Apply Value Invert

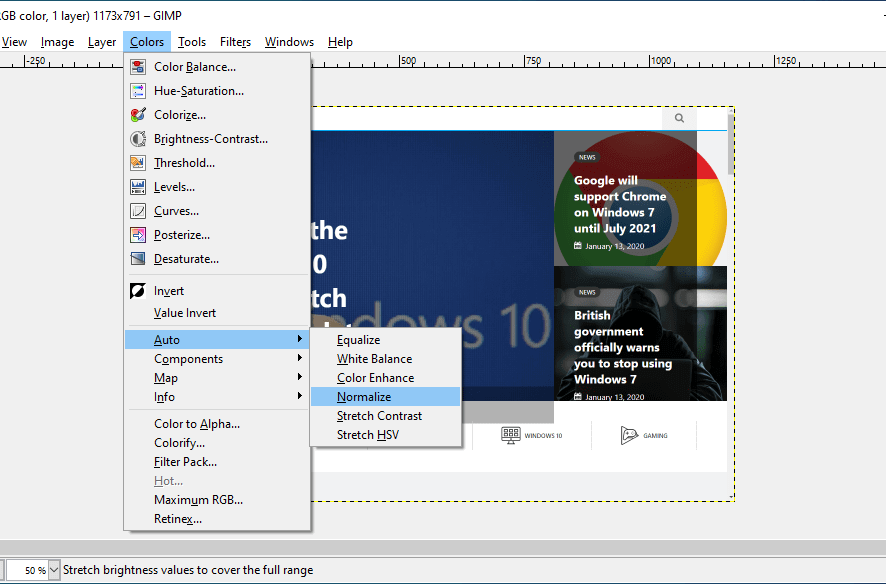217,313
